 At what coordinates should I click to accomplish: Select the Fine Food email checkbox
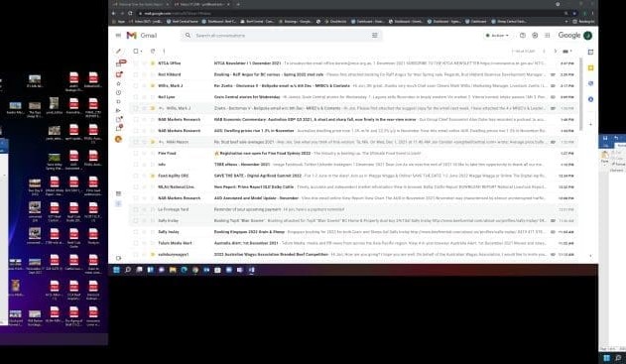(x=136, y=154)
